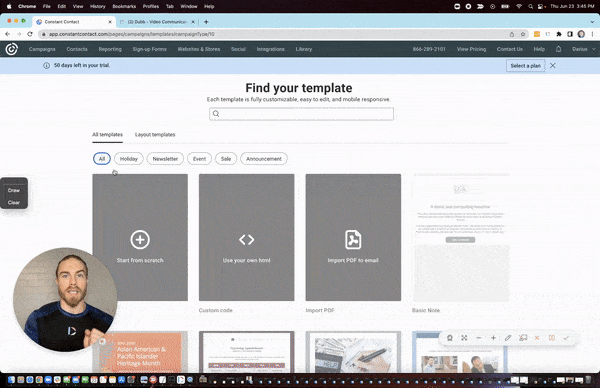Click the plus circle icon on Start from scratch
This screenshot has height=388, width=600.
(140, 240)
